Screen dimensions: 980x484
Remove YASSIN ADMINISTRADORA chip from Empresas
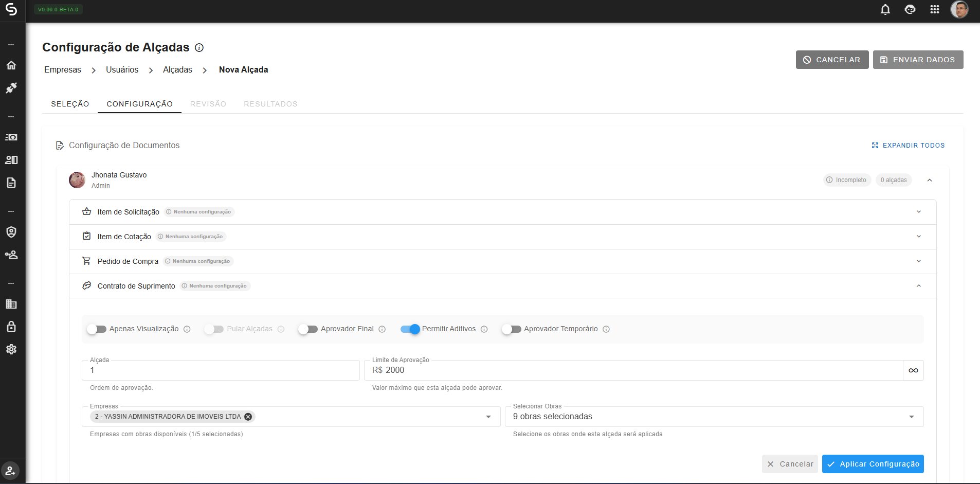248,417
